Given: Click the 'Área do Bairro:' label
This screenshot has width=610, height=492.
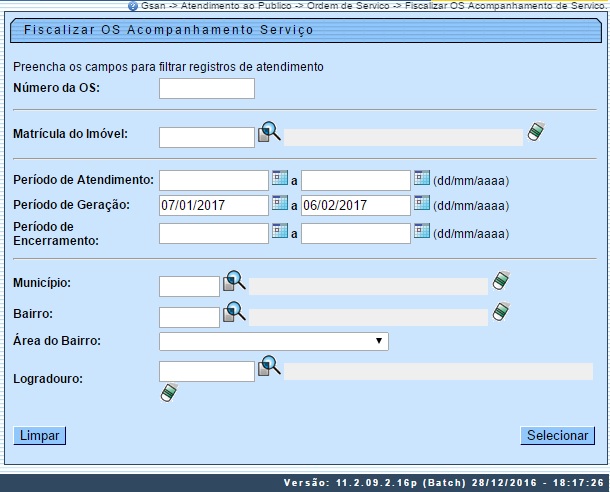Looking at the screenshot, I should (57, 341).
